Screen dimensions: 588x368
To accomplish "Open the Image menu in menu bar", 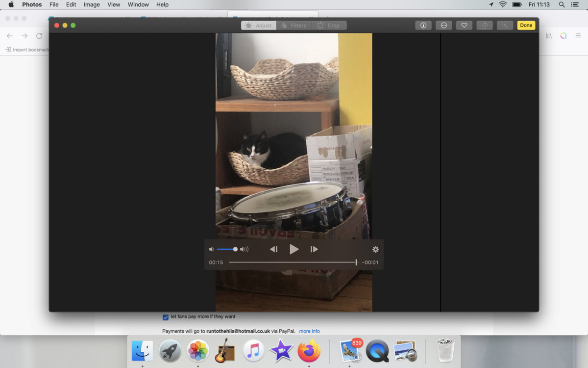I will (x=92, y=4).
